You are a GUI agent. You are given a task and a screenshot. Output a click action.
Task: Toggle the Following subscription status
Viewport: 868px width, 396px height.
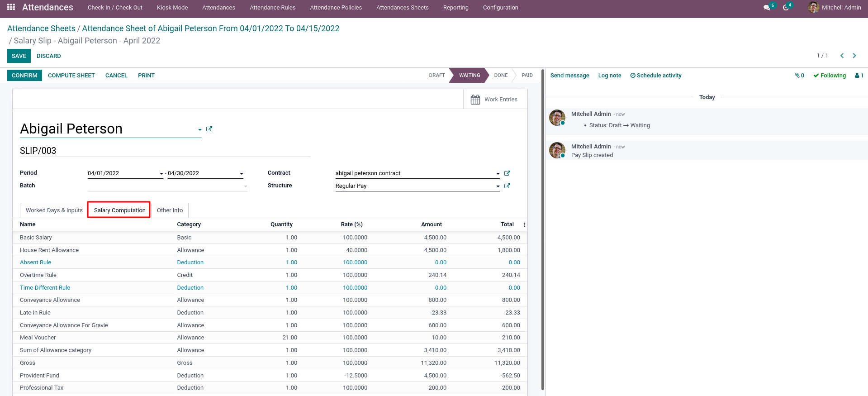830,76
